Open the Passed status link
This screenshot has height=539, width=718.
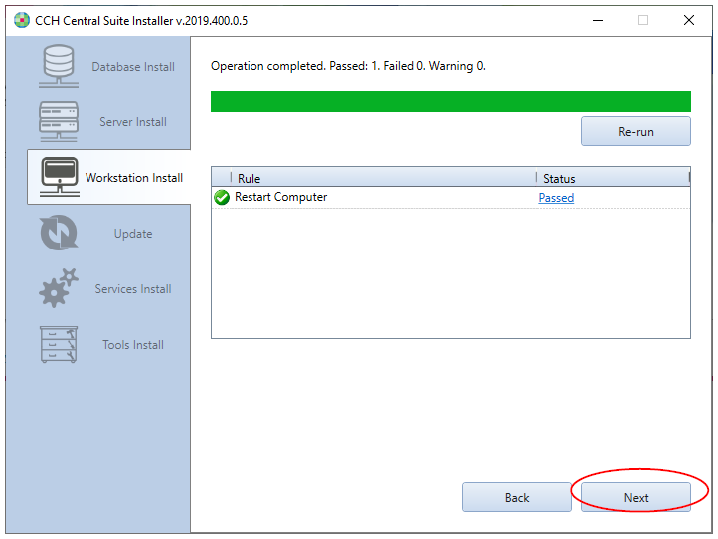coord(556,198)
